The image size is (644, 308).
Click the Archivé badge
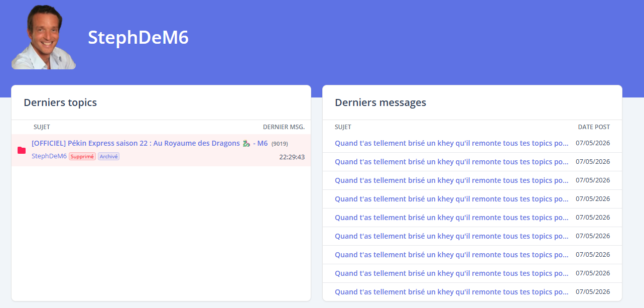pyautogui.click(x=108, y=156)
